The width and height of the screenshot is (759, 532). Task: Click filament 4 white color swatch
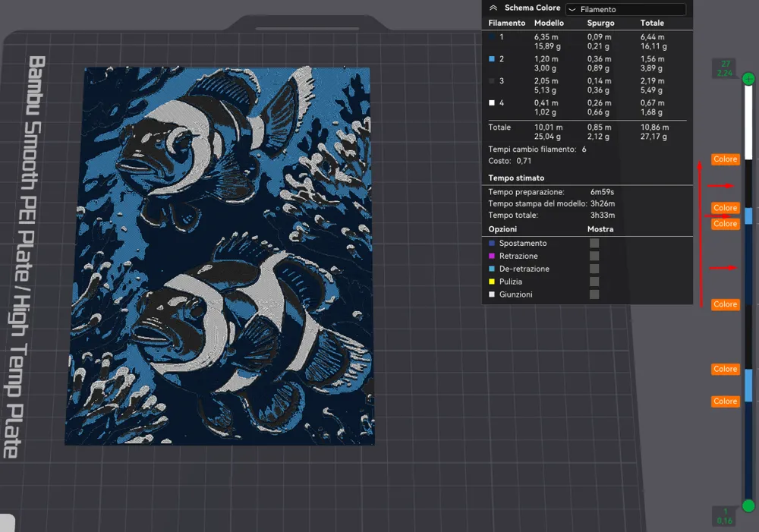492,102
